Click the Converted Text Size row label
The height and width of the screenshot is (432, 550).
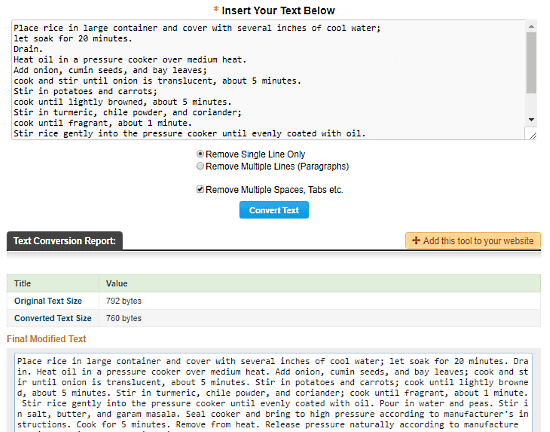coord(53,318)
